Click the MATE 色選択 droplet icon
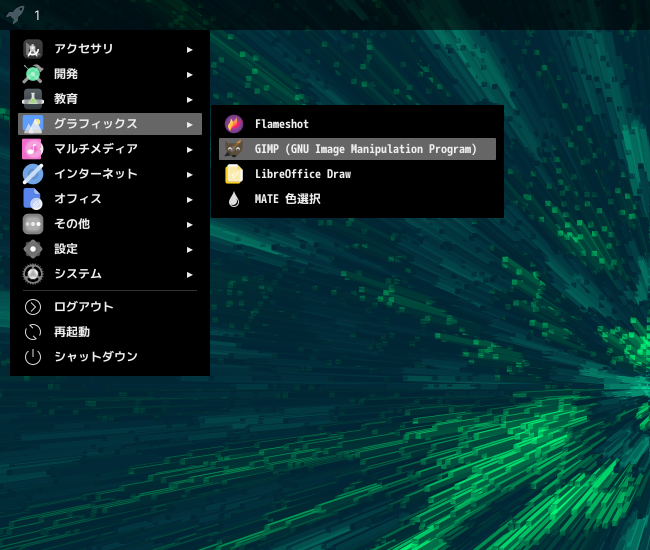The height and width of the screenshot is (550, 650). coord(234,199)
